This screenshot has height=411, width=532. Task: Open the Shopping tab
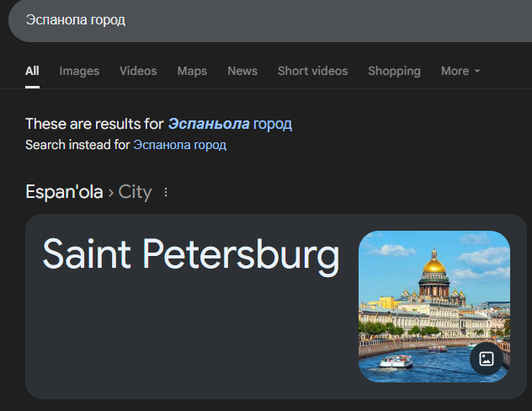coord(394,71)
